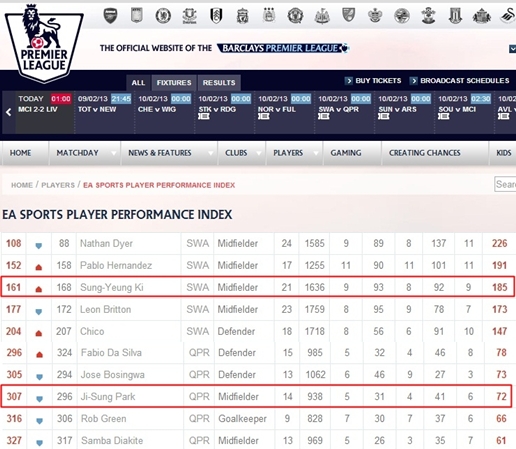516x449 pixels.
Task: Open the Chelsea club crest link
Action: (163, 16)
